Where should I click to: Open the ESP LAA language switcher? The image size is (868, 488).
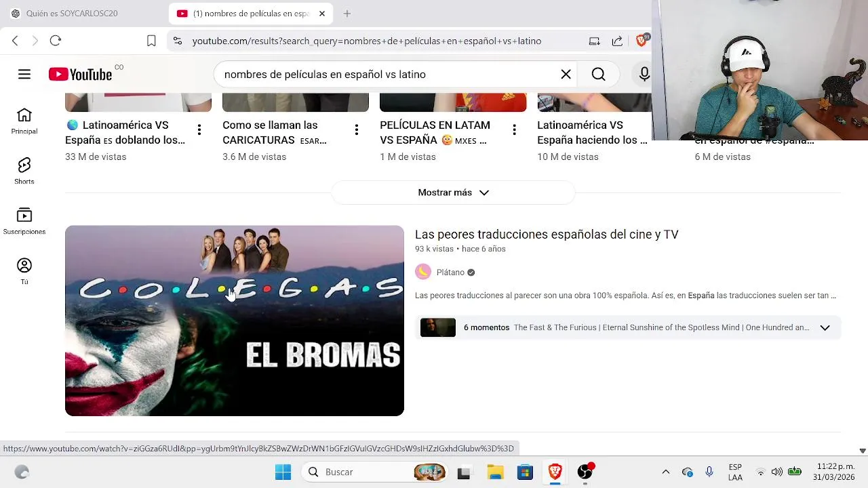click(735, 472)
